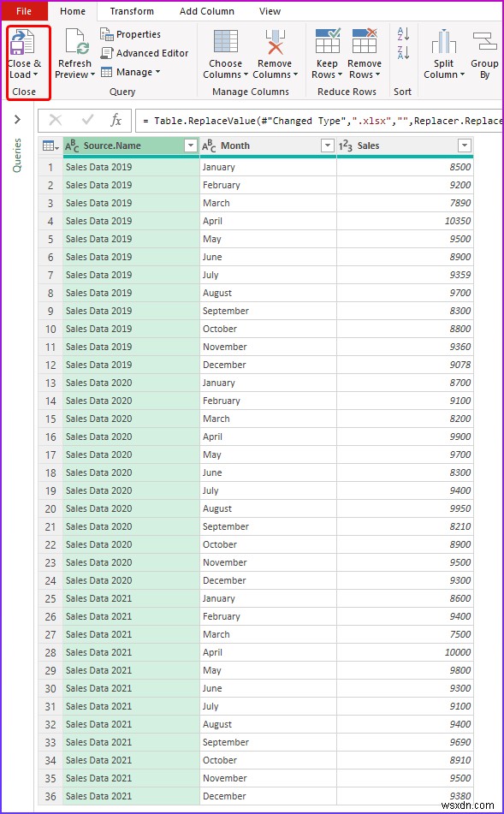The height and width of the screenshot is (814, 504).
Task: Open the Advanced Editor
Action: 145,53
